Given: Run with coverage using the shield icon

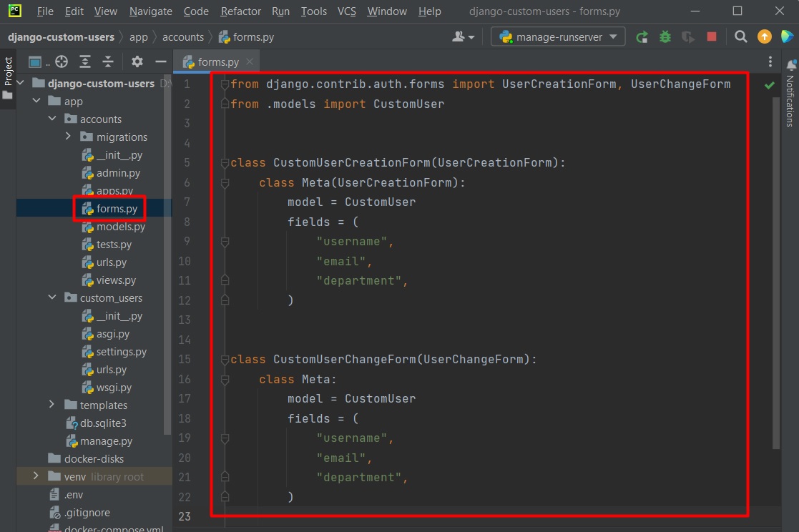Looking at the screenshot, I should click(687, 36).
